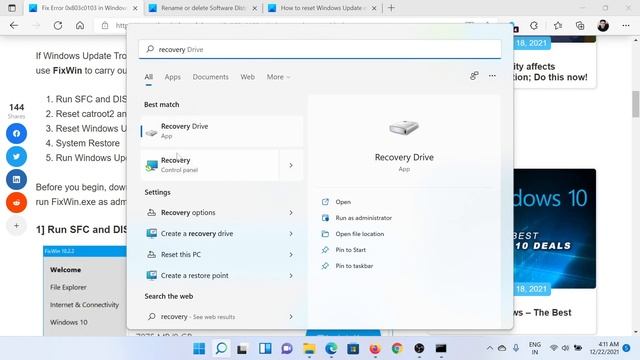Select the Documents search filter tab
The image size is (640, 360).
211,77
